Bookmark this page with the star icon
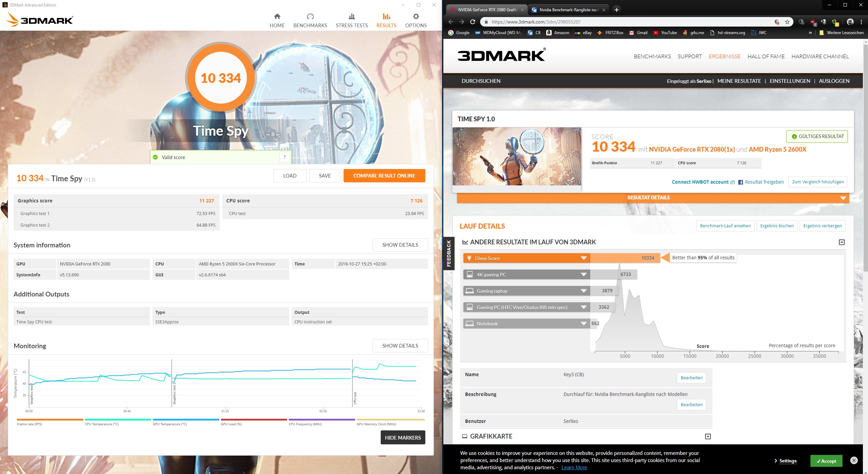Image resolution: width=868 pixels, height=474 pixels. [787, 22]
